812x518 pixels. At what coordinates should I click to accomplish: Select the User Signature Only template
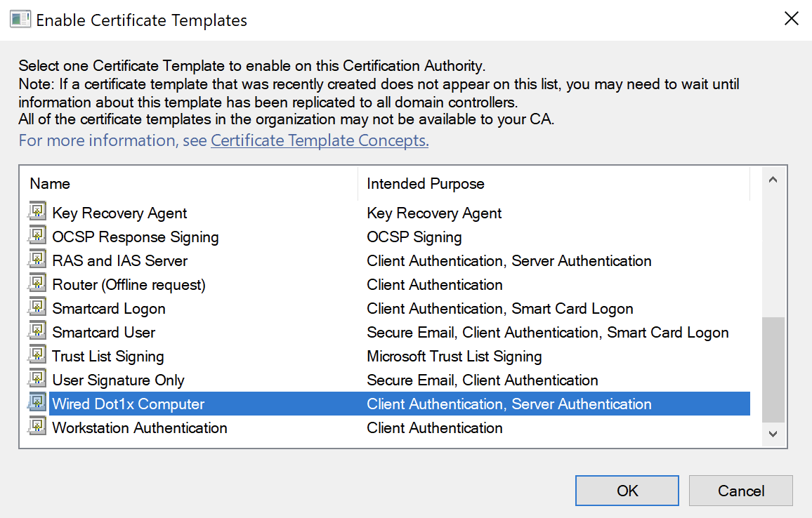coord(118,380)
